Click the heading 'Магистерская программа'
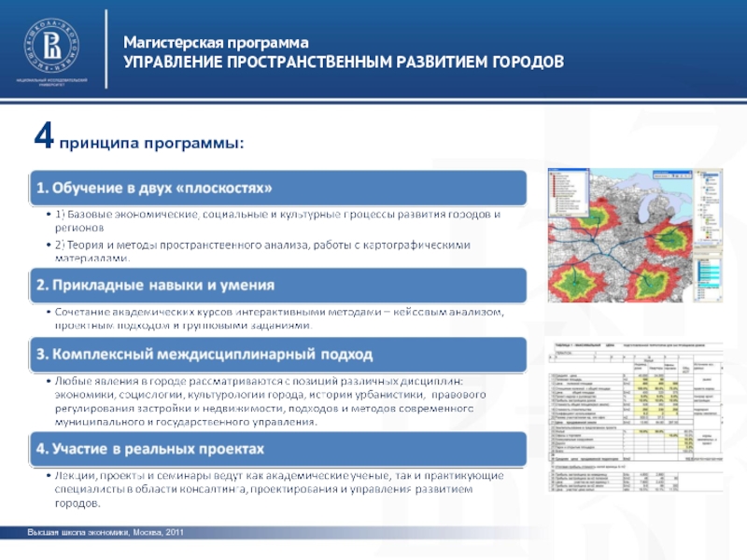 coord(216,42)
